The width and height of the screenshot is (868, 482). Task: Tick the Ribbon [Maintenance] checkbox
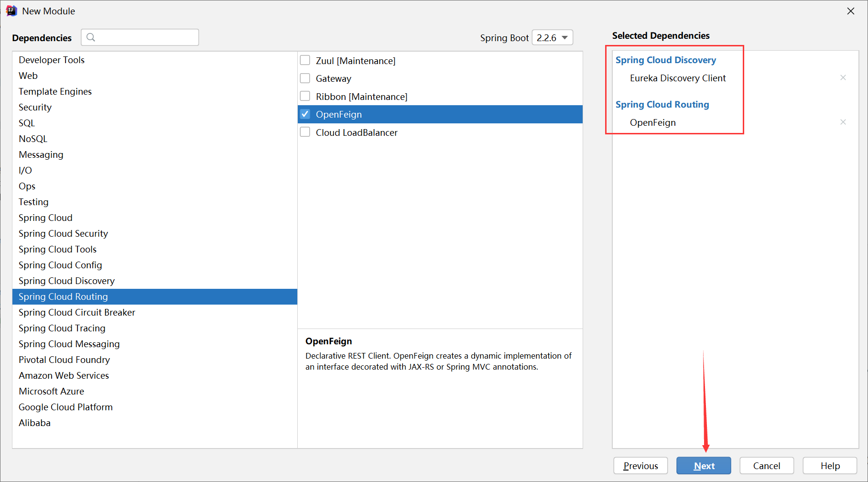pos(305,96)
